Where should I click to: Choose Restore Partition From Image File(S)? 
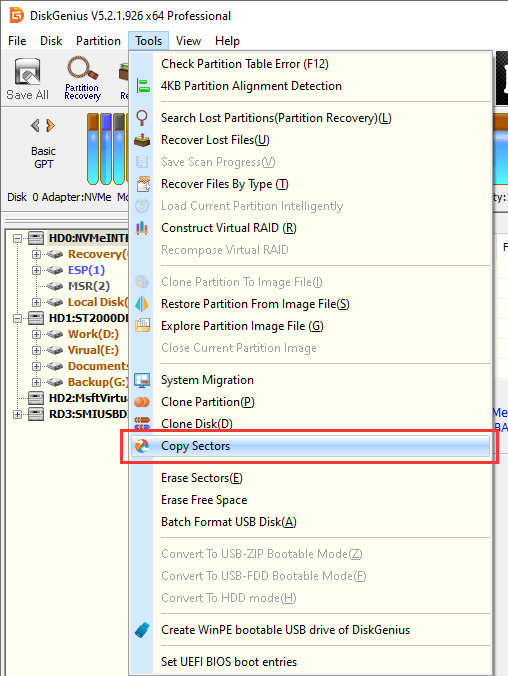tap(310, 304)
